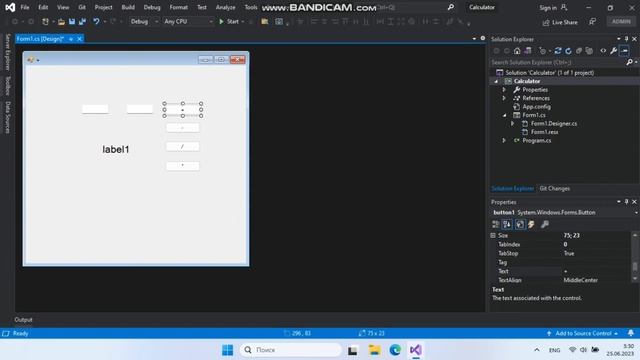Collapse the Calculator project node

496,81
